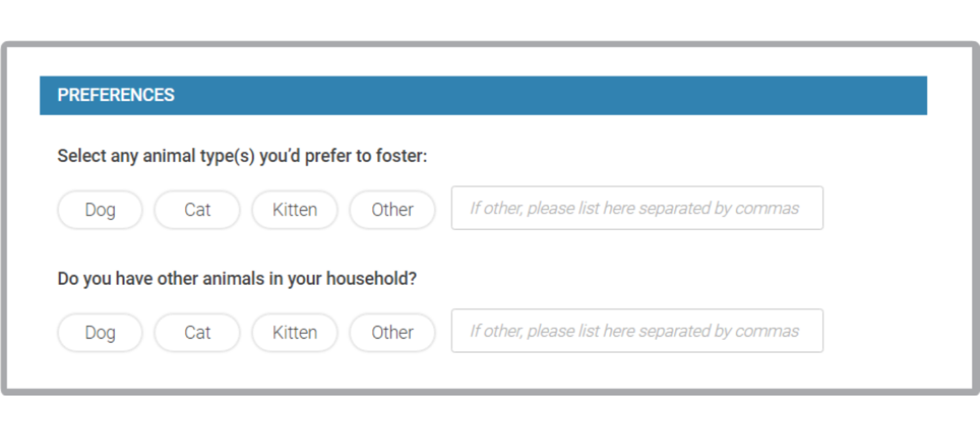Click the blue Preferences title bar
This screenshot has height=436, width=980.
[x=483, y=95]
